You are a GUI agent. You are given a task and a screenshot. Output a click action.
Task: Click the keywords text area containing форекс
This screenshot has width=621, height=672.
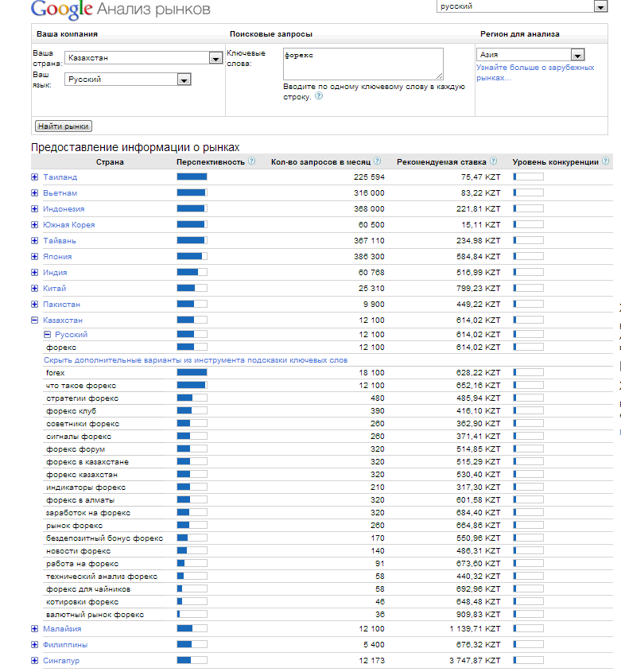363,64
